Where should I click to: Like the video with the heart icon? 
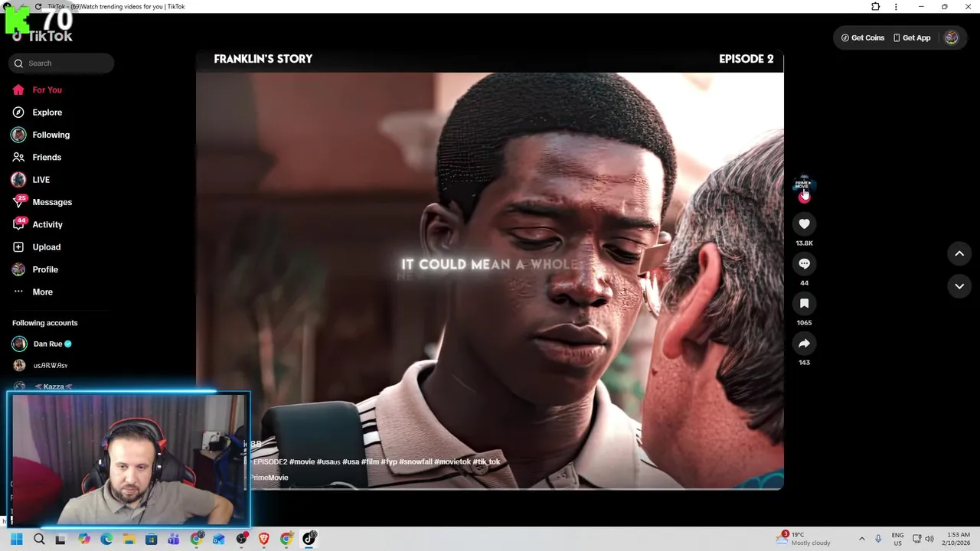pyautogui.click(x=804, y=223)
